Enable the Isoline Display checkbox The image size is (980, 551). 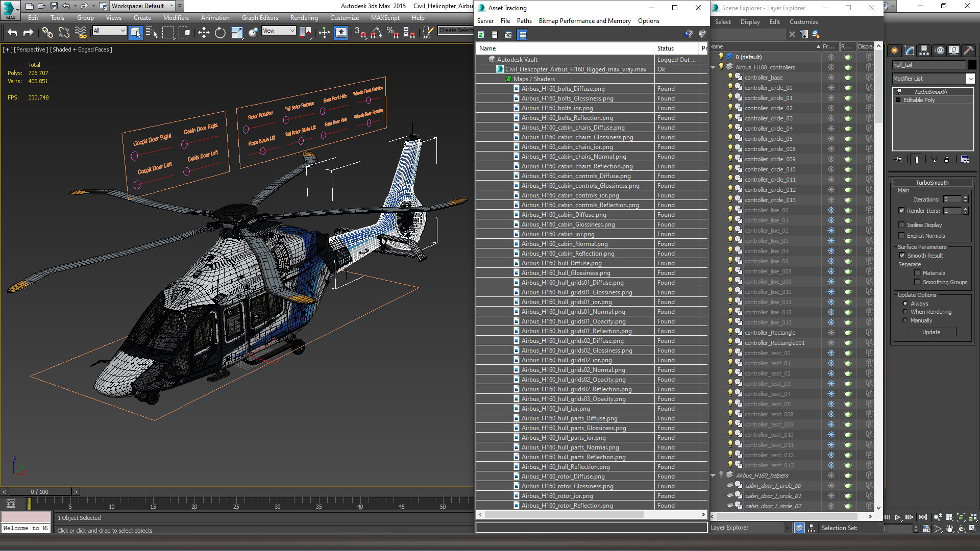click(x=902, y=225)
